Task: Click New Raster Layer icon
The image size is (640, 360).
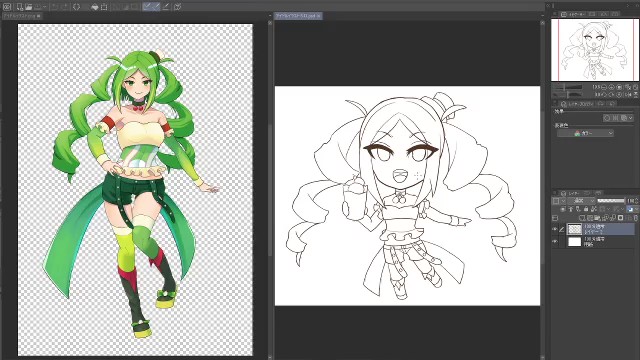Action: (x=582, y=218)
